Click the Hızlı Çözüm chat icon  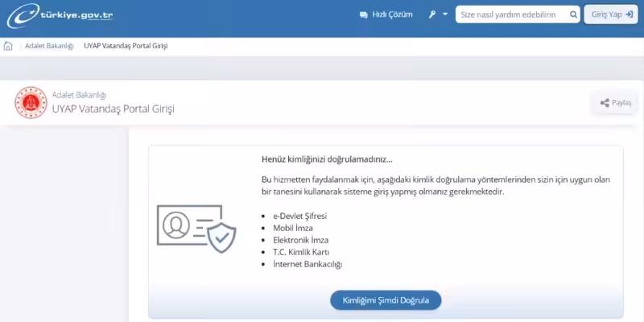[x=364, y=14]
